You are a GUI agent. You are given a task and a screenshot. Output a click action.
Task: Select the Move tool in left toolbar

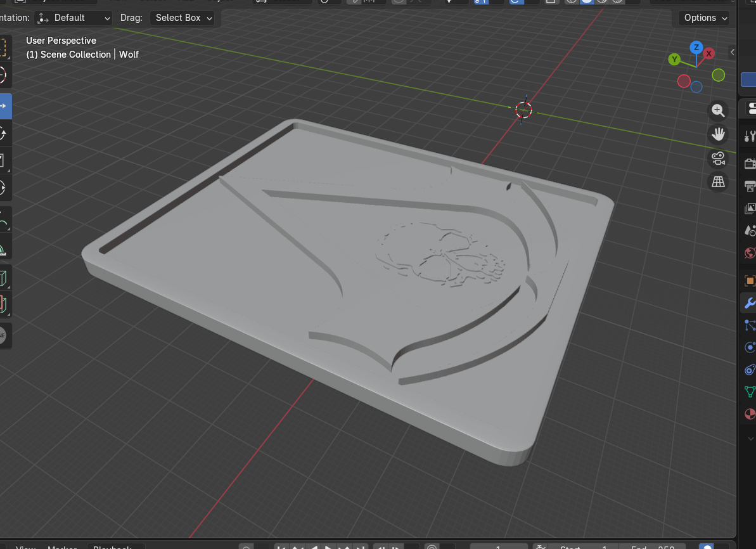coord(5,106)
